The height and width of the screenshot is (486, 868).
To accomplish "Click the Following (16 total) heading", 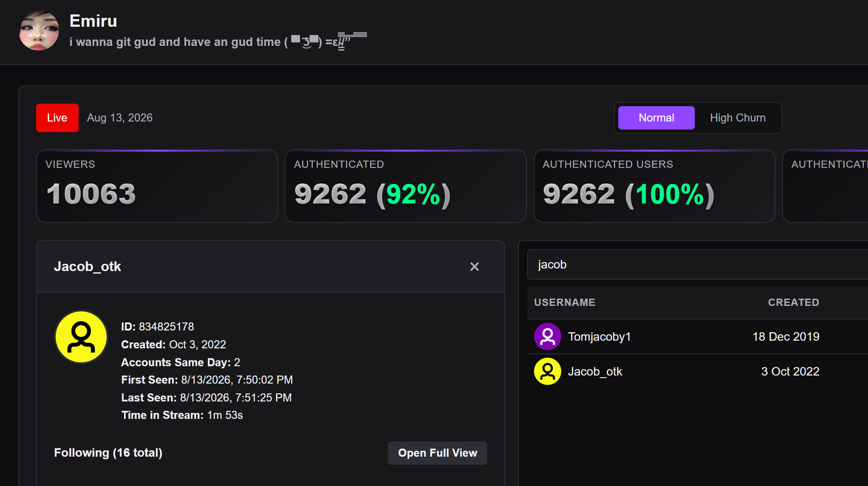I will click(108, 453).
